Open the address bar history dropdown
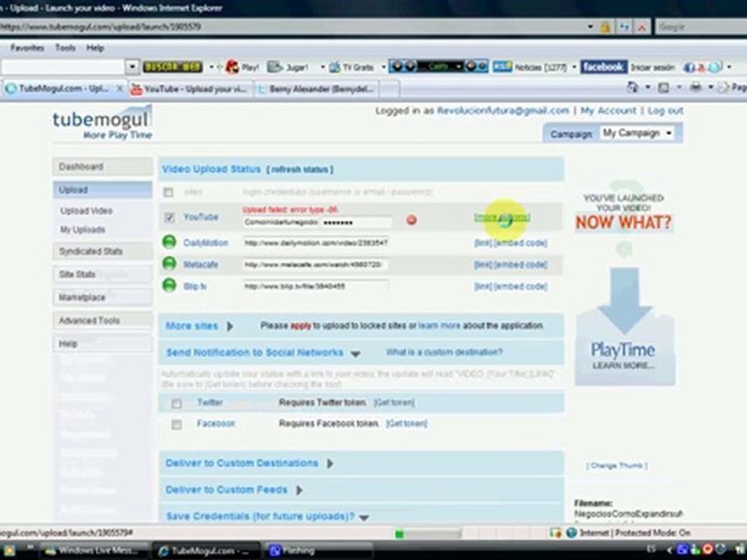Viewport: 747px width, 560px height. 590,27
